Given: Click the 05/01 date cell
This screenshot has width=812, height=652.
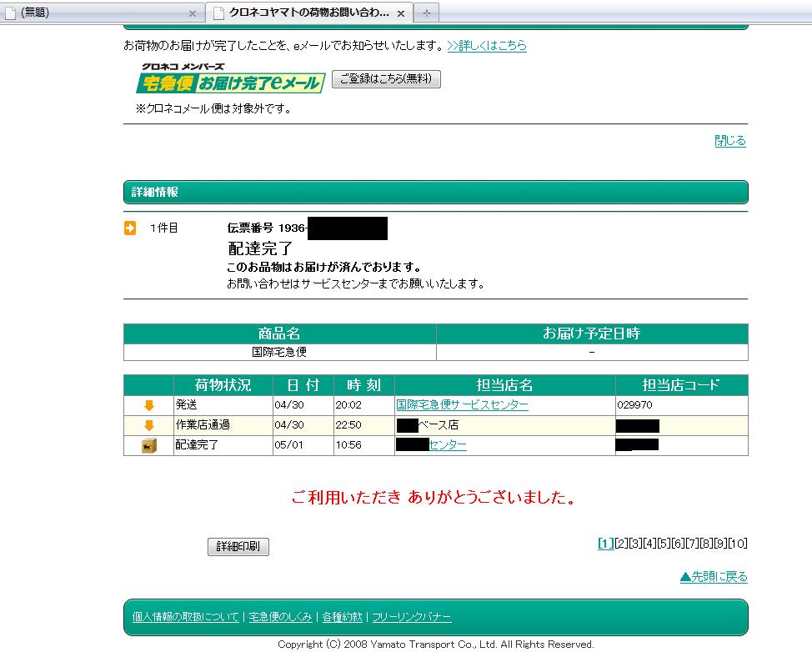Looking at the screenshot, I should tap(303, 445).
